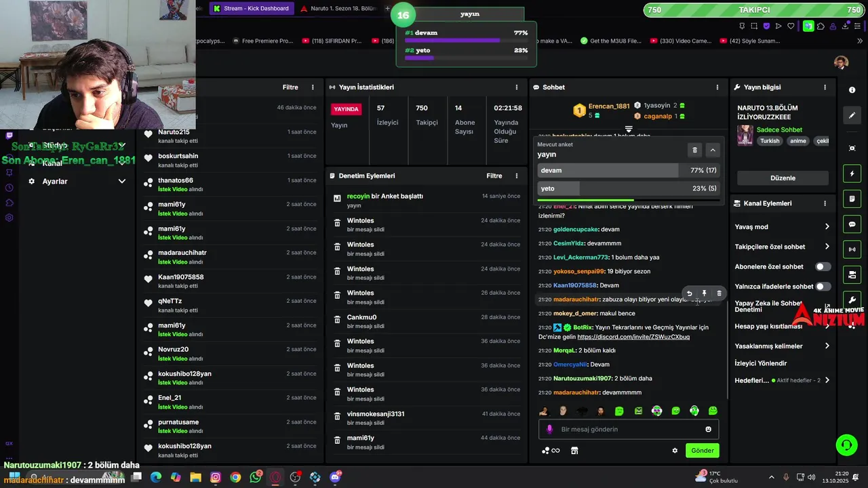Collapse the poll with the up chevron
Screen dimensions: 868x488
pos(713,150)
